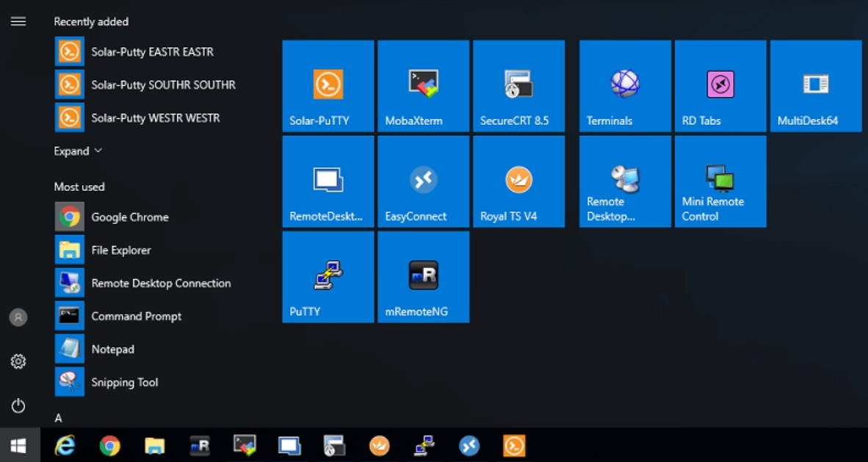The height and width of the screenshot is (462, 868).
Task: Click the Royal TS icon on the taskbar
Action: pyautogui.click(x=379, y=445)
